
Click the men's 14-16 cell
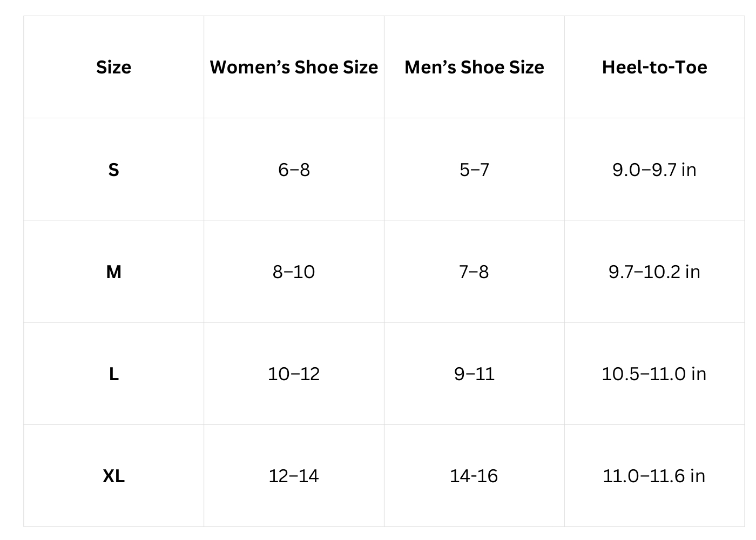point(474,476)
